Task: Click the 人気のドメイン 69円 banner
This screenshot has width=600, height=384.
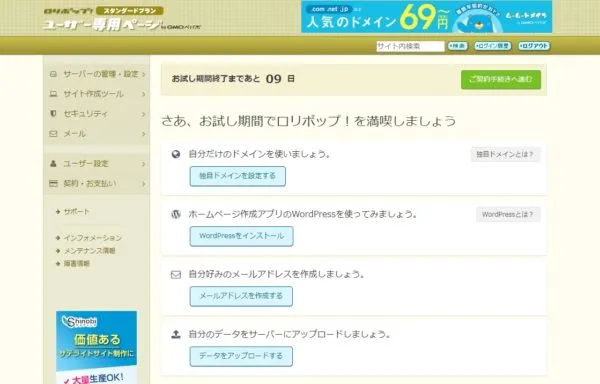Action: (427, 17)
